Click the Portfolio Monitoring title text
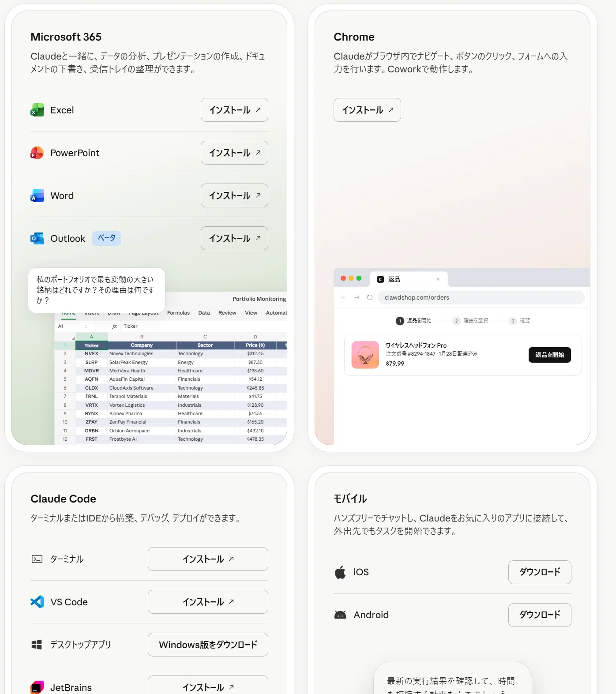The image size is (616, 694). tap(259, 299)
